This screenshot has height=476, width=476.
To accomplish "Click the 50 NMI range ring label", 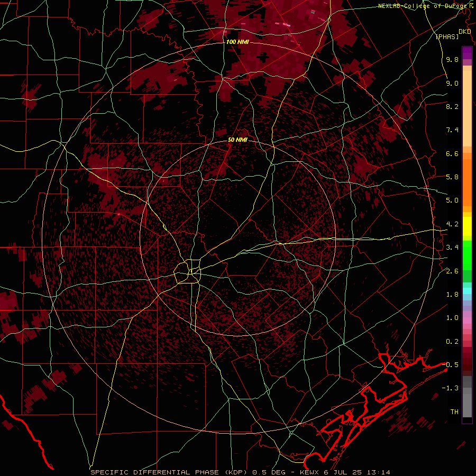I will [237, 140].
